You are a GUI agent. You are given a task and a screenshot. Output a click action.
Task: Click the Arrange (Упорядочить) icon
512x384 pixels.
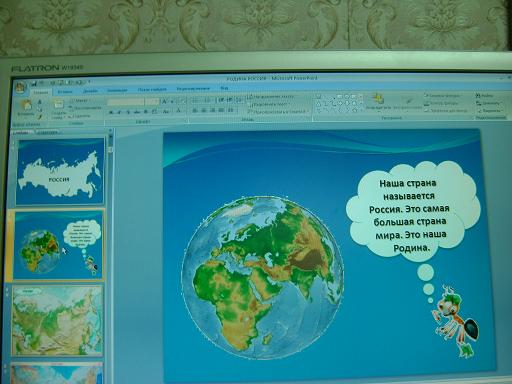click(x=378, y=99)
